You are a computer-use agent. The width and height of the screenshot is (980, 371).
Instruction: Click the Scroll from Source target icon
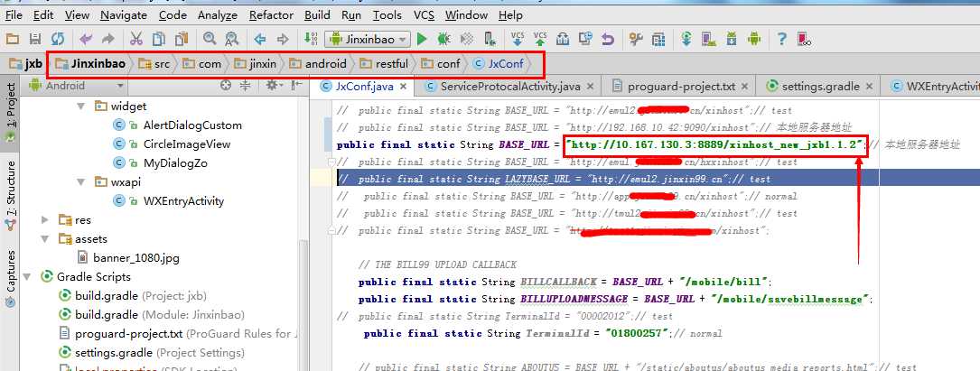point(226,86)
